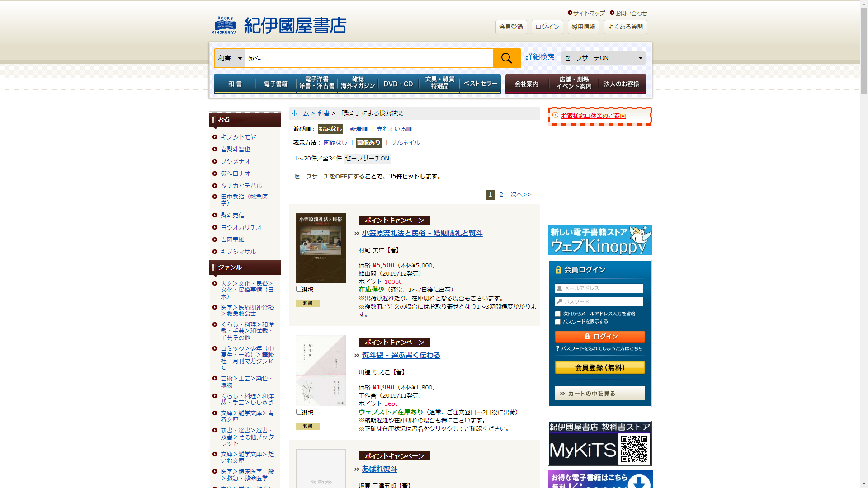Open the 詳細検索 link
The width and height of the screenshot is (868, 488).
540,57
